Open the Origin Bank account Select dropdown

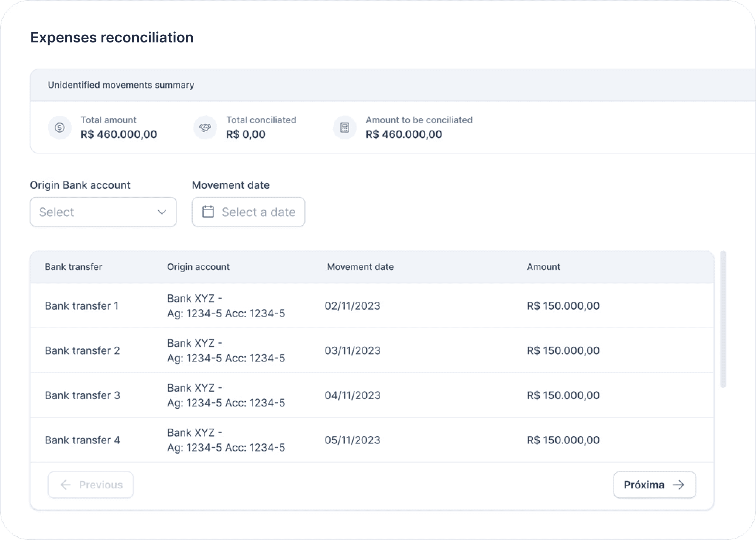pos(103,212)
